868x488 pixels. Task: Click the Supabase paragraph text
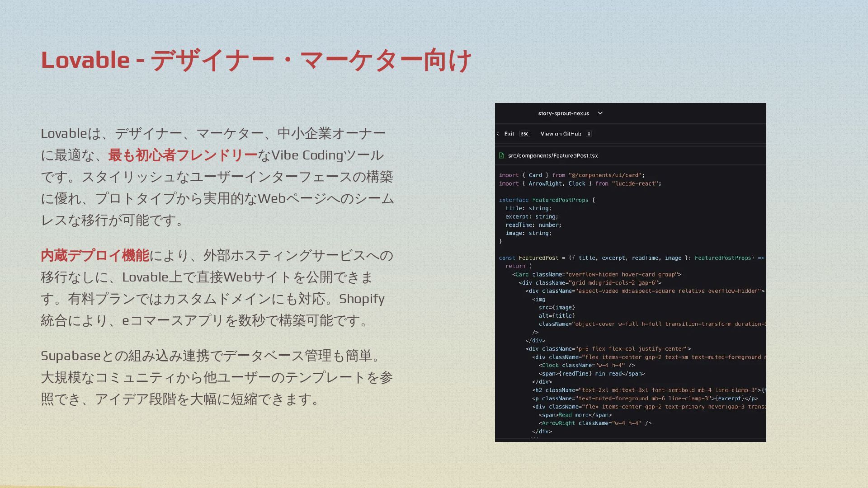(x=217, y=377)
